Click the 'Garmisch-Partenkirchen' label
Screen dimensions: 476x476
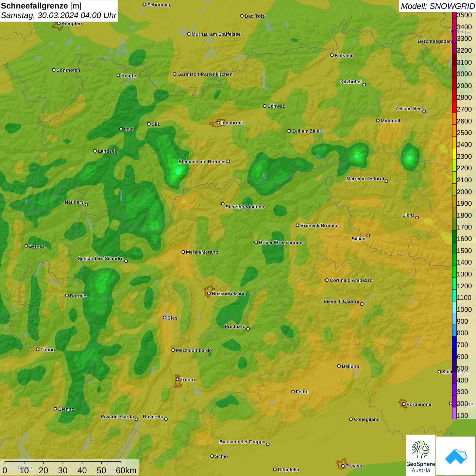click(205, 74)
